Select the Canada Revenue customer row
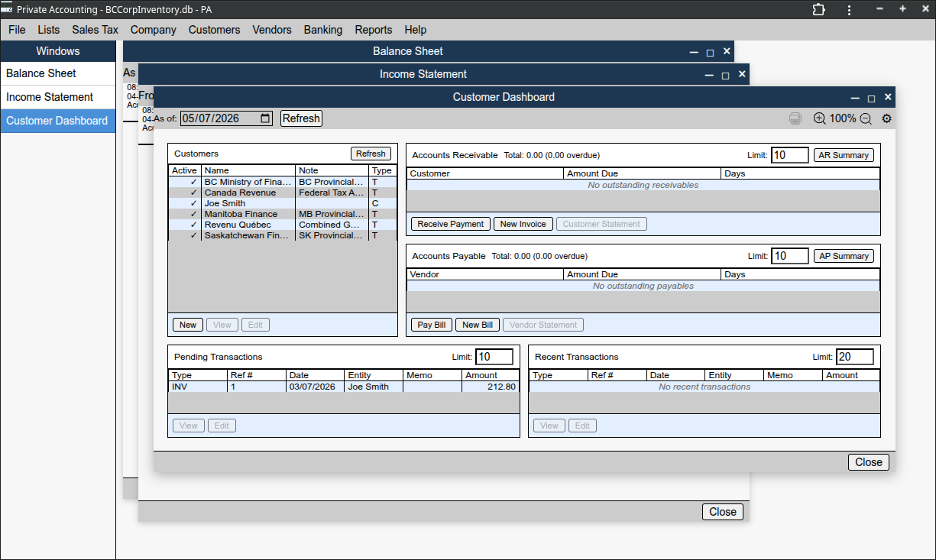Image resolution: width=936 pixels, height=560 pixels. (283, 193)
